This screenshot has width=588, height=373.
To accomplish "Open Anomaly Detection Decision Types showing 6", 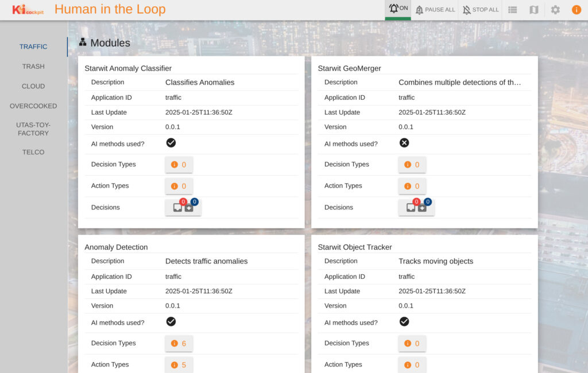I will click(x=179, y=343).
